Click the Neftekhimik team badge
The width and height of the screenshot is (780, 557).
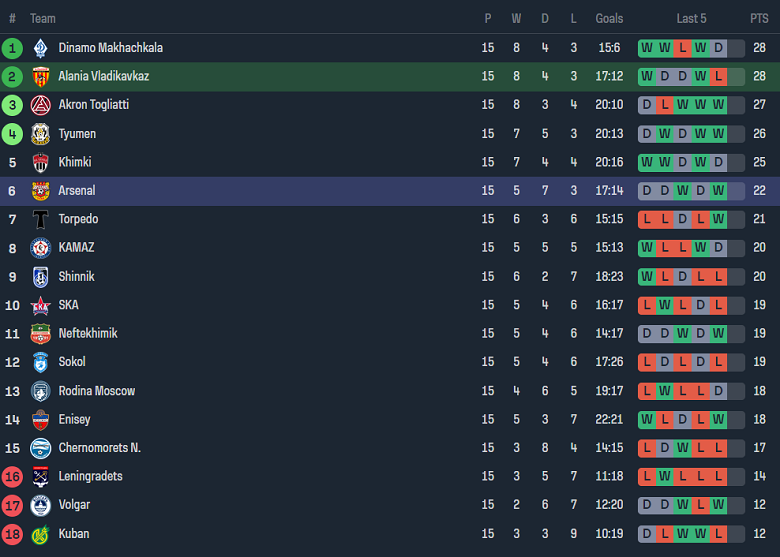click(x=40, y=334)
